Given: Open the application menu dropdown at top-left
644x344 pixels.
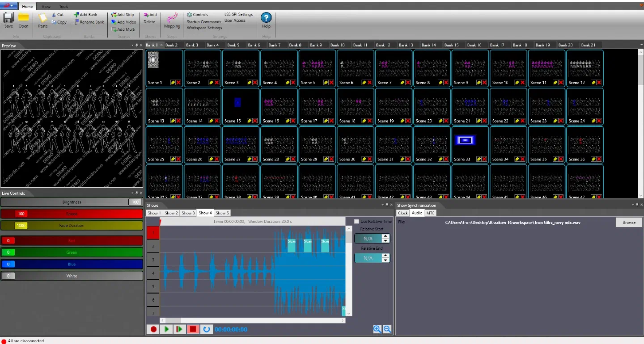Looking at the screenshot, I should [x=9, y=6].
